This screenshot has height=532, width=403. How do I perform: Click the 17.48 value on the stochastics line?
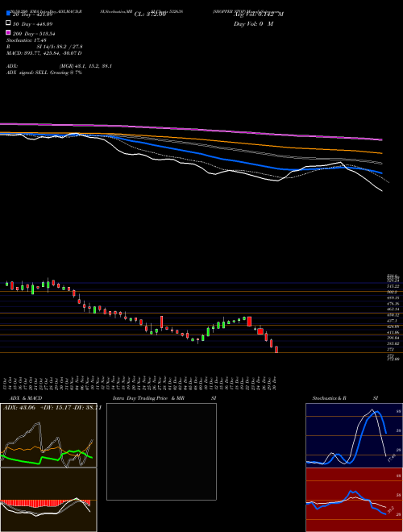pos(391,459)
